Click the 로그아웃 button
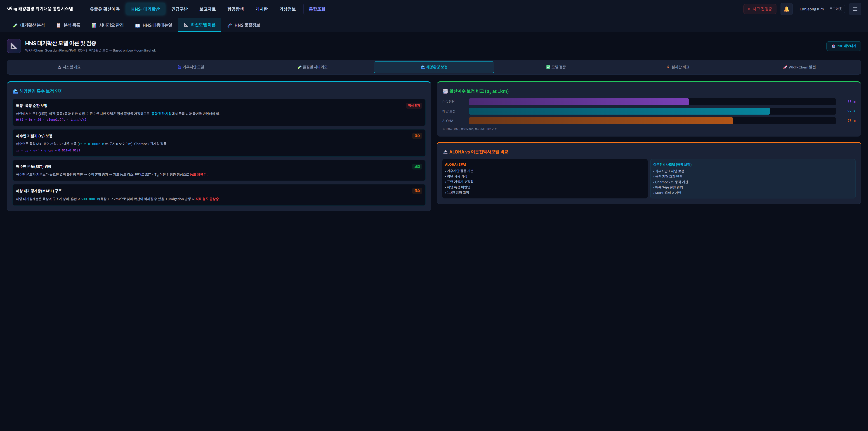 835,9
